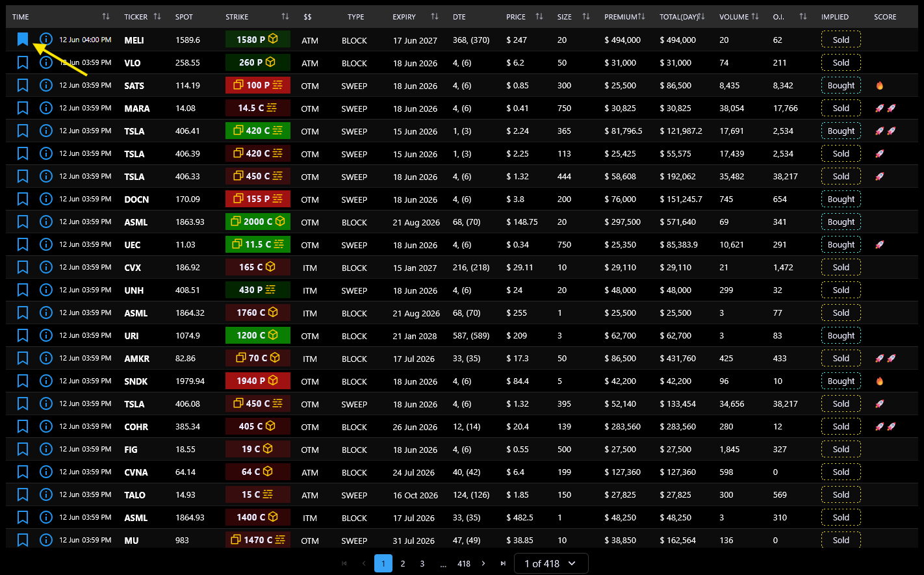
Task: View info for the AMKR row
Action: click(x=45, y=358)
